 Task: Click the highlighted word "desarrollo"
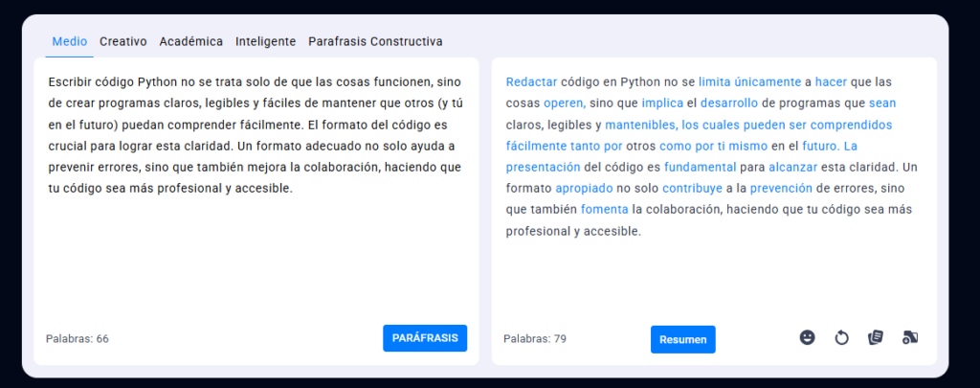click(729, 103)
